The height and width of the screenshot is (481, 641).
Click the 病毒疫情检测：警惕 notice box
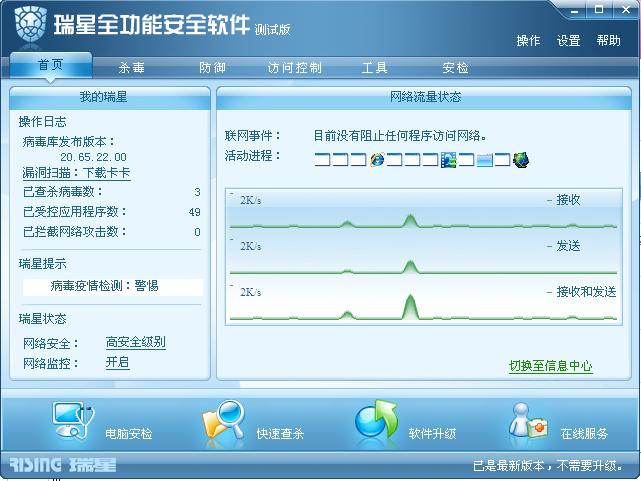click(113, 286)
